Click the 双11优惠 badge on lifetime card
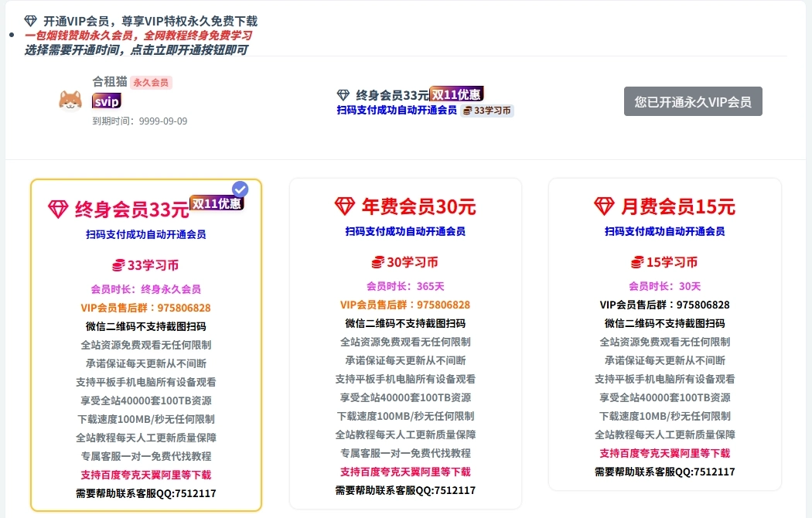812x518 pixels. pos(217,203)
